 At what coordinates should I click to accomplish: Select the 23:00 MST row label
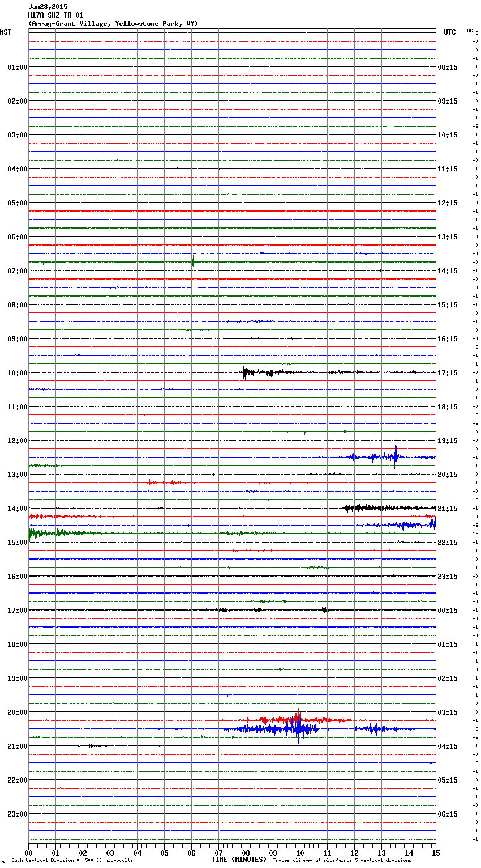(x=18, y=814)
